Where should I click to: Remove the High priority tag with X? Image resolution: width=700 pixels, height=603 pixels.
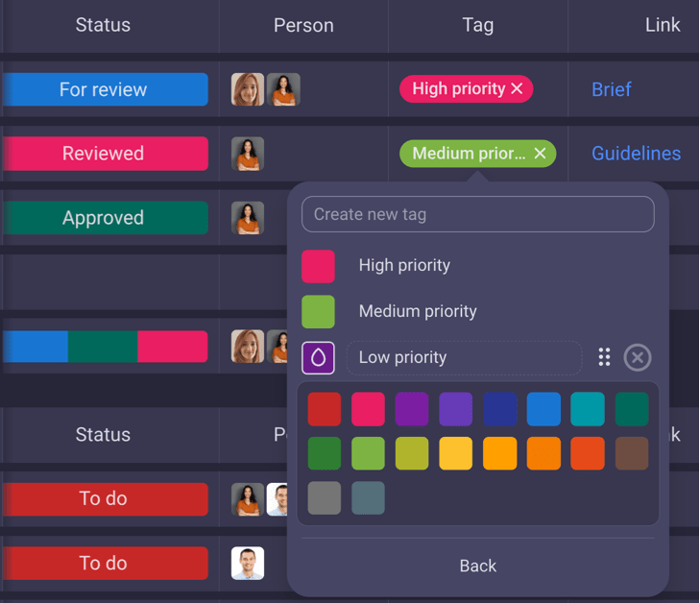517,89
